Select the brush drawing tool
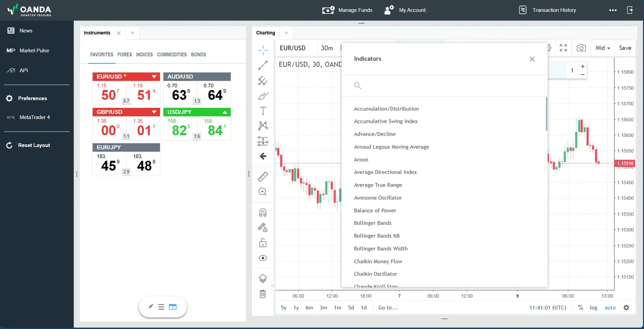The image size is (644, 329). tap(263, 96)
